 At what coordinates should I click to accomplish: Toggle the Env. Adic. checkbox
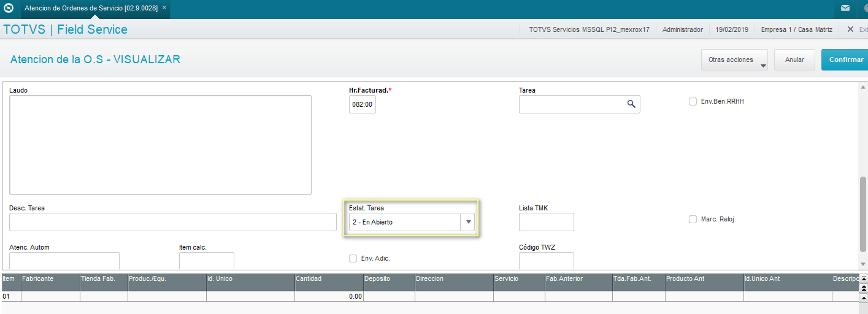(353, 258)
